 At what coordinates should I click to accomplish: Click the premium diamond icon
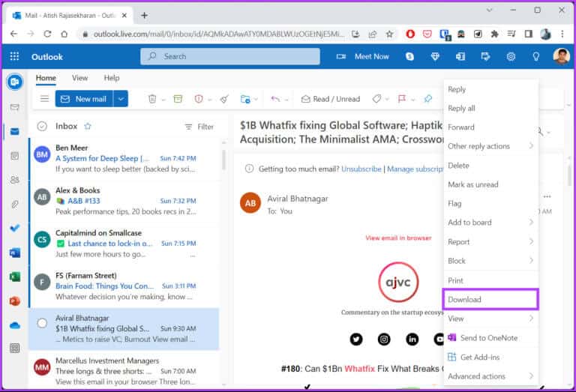[435, 56]
